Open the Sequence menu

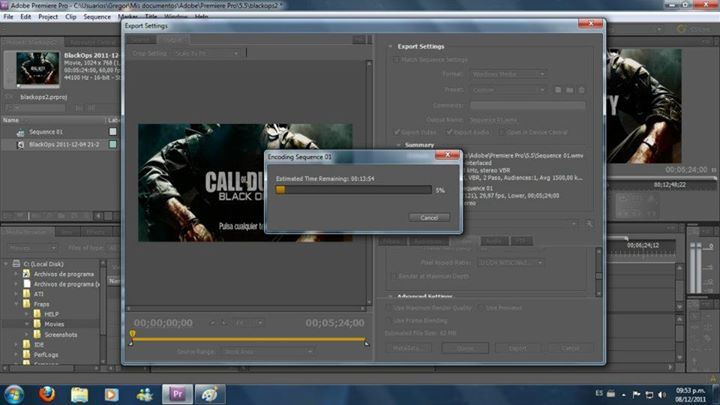pyautogui.click(x=97, y=17)
